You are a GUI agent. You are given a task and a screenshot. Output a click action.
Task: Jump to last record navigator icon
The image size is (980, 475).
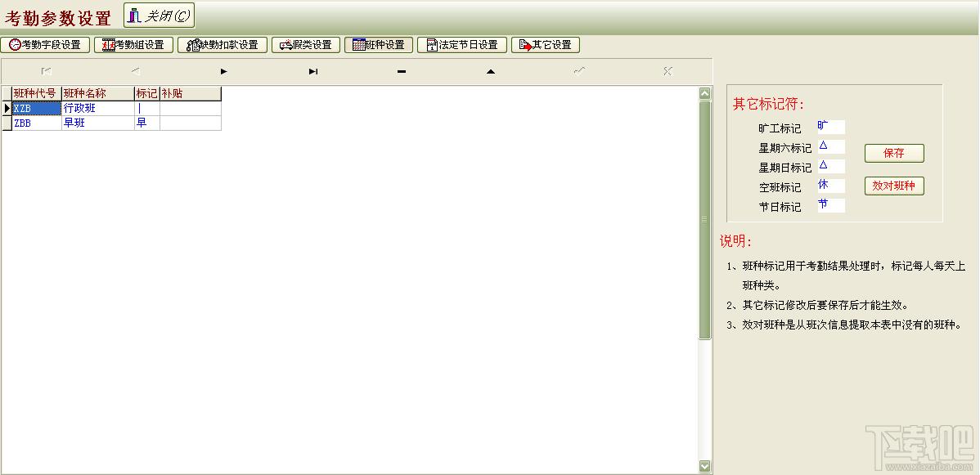313,71
